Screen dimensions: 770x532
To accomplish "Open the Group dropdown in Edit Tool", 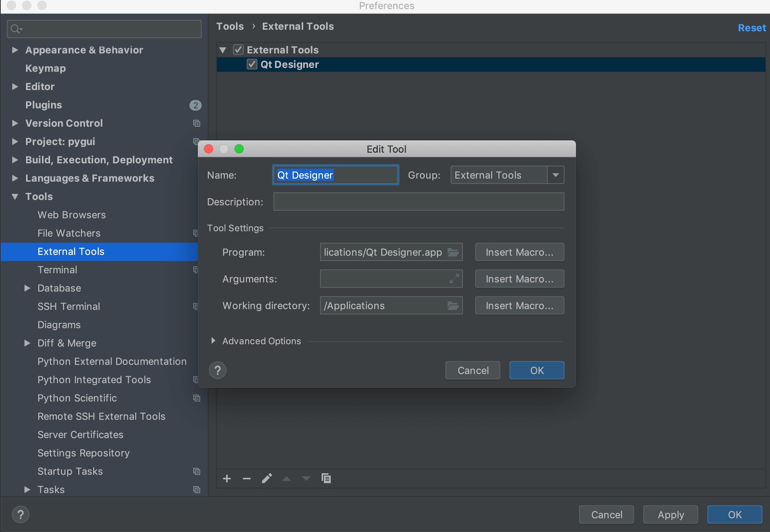I will tap(555, 175).
